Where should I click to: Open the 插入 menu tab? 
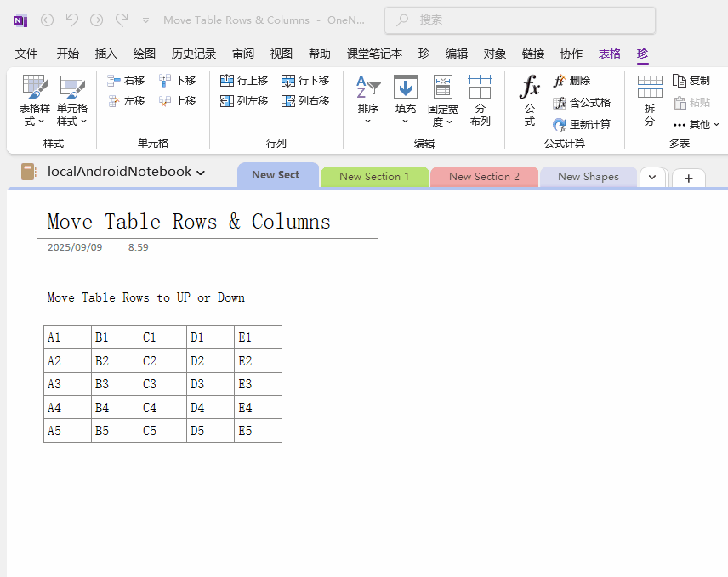[106, 54]
